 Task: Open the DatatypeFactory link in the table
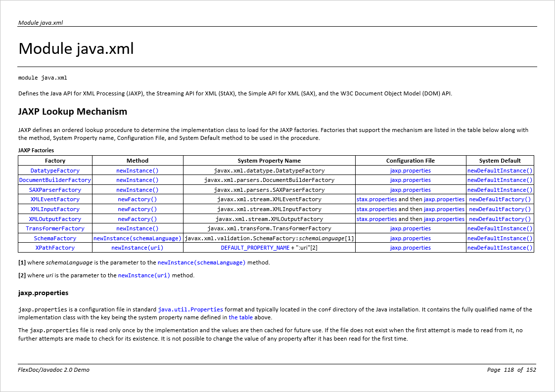[x=55, y=171]
